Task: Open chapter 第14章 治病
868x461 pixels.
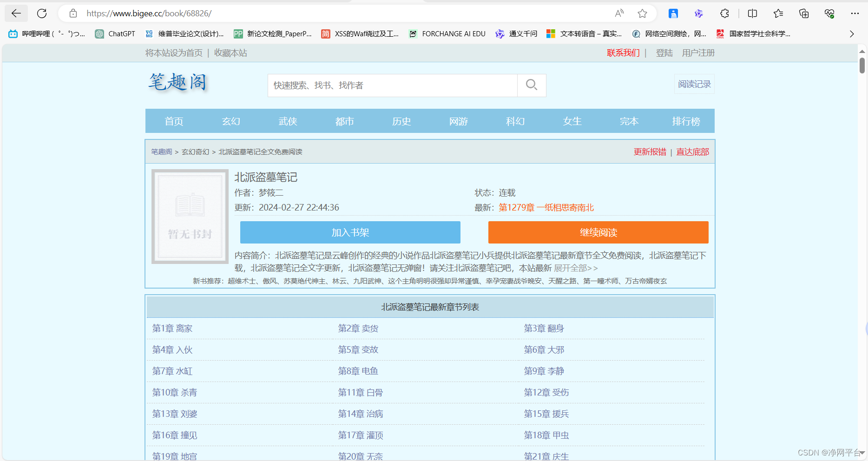Action: [361, 414]
